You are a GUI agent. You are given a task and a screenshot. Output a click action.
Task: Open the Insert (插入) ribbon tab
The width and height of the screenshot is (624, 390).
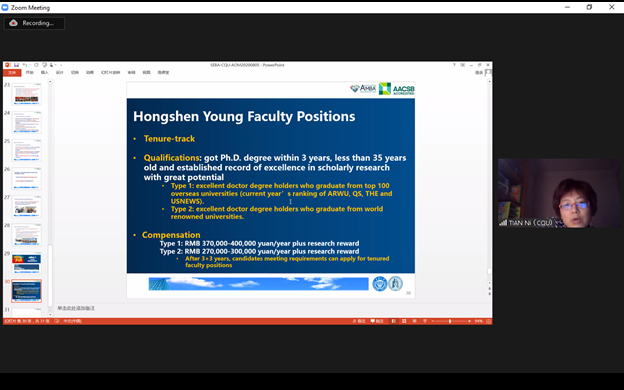coord(45,72)
